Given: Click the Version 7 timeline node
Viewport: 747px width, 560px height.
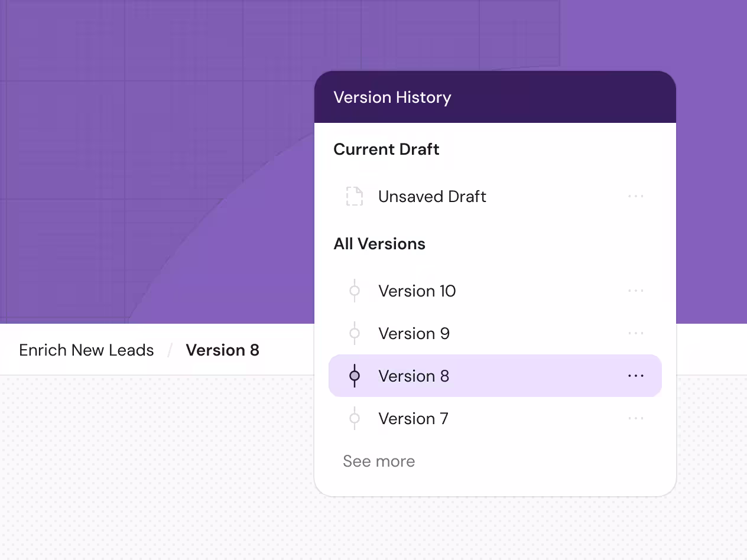Looking at the screenshot, I should click(355, 418).
